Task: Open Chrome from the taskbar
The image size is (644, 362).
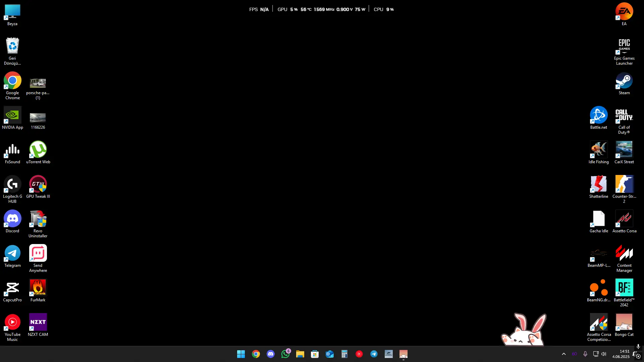Action: click(x=256, y=354)
